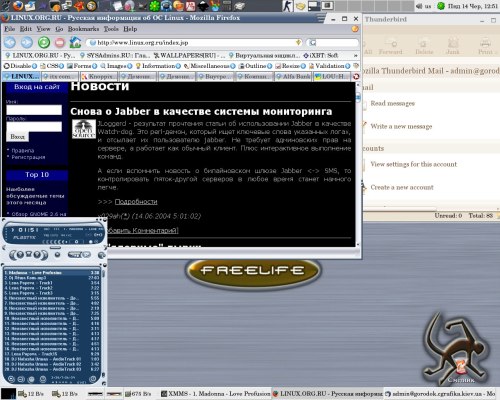Open the Images dropdown in developer toolbar
The width and height of the screenshot is (500, 400).
[116, 66]
